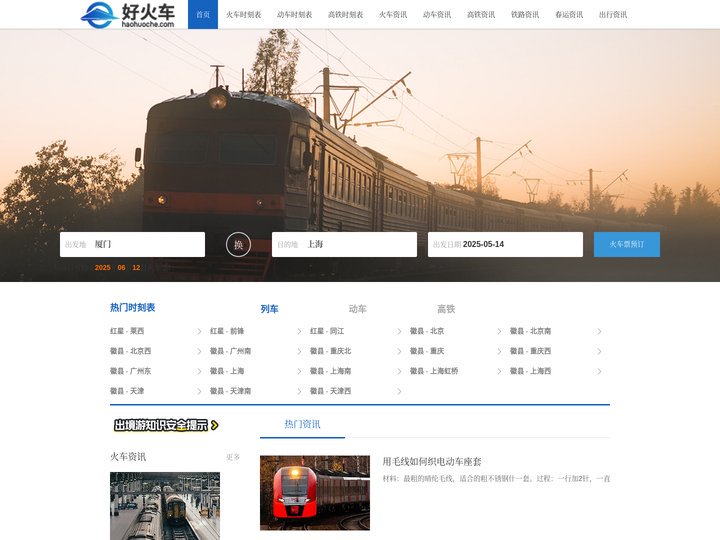
Task: Open the 徽县 - 重庆 timetable link
Action: [x=427, y=351]
